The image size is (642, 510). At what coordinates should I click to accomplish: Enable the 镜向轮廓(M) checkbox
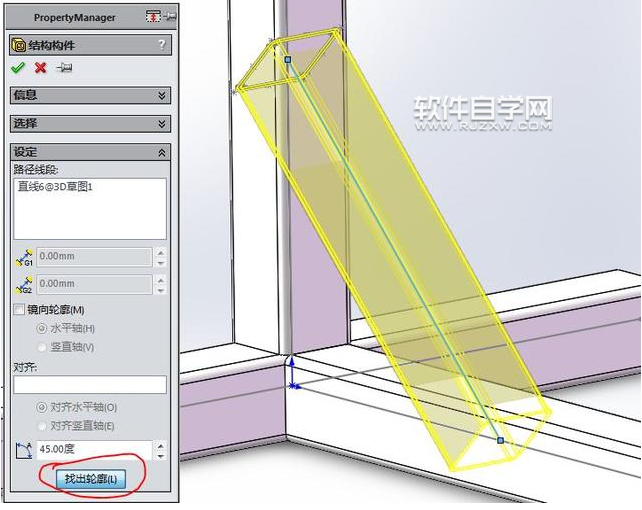click(19, 309)
